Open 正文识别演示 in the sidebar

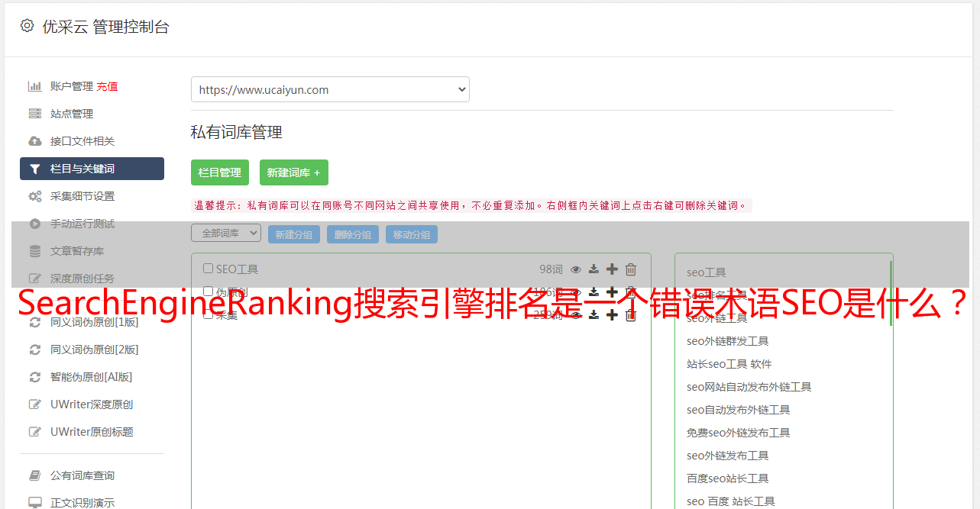click(82, 503)
